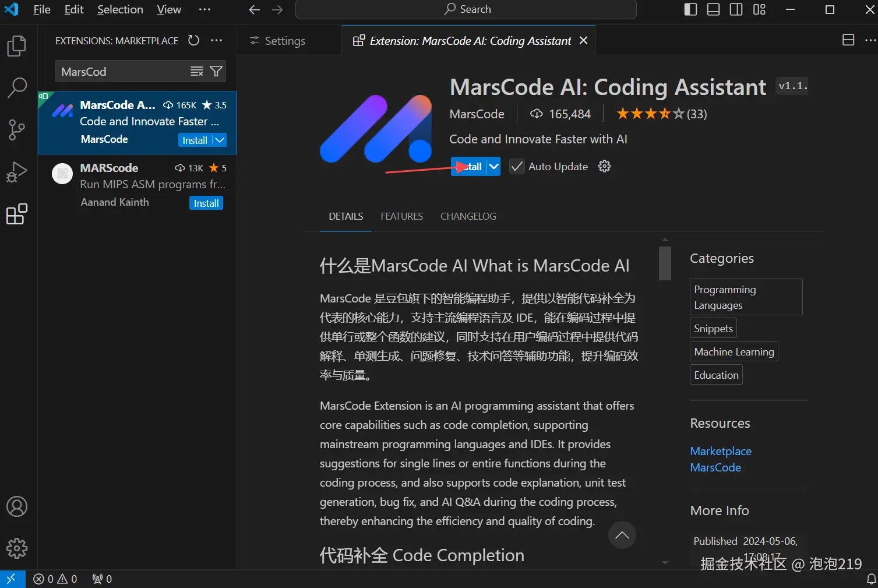Select MarsCode AI item in extensions list

[137, 123]
